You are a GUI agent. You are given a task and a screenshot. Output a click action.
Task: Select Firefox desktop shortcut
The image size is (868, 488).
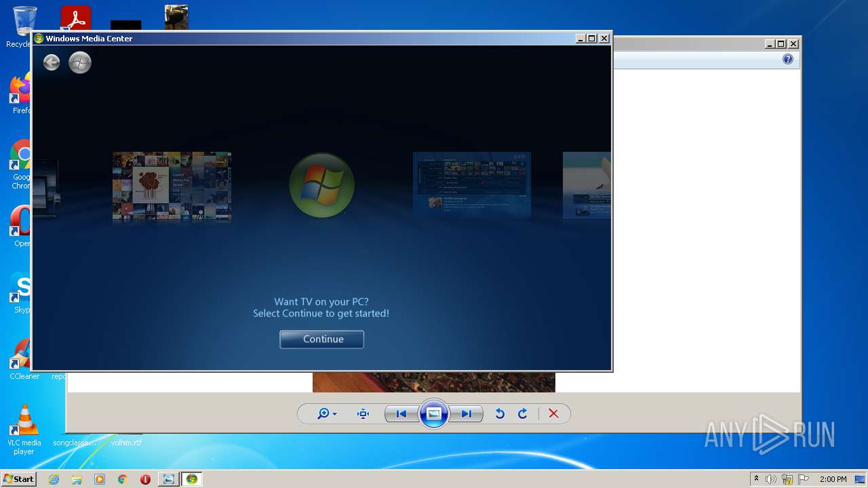coord(20,94)
